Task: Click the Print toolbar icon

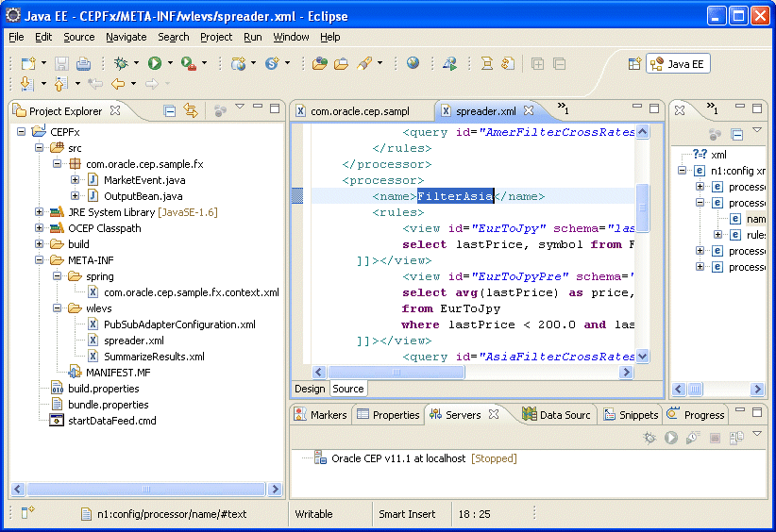Action: (83, 63)
